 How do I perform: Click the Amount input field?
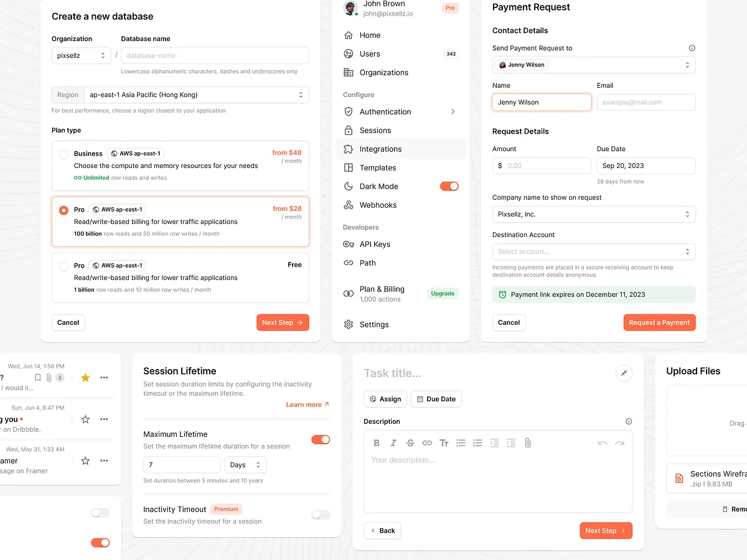541,166
